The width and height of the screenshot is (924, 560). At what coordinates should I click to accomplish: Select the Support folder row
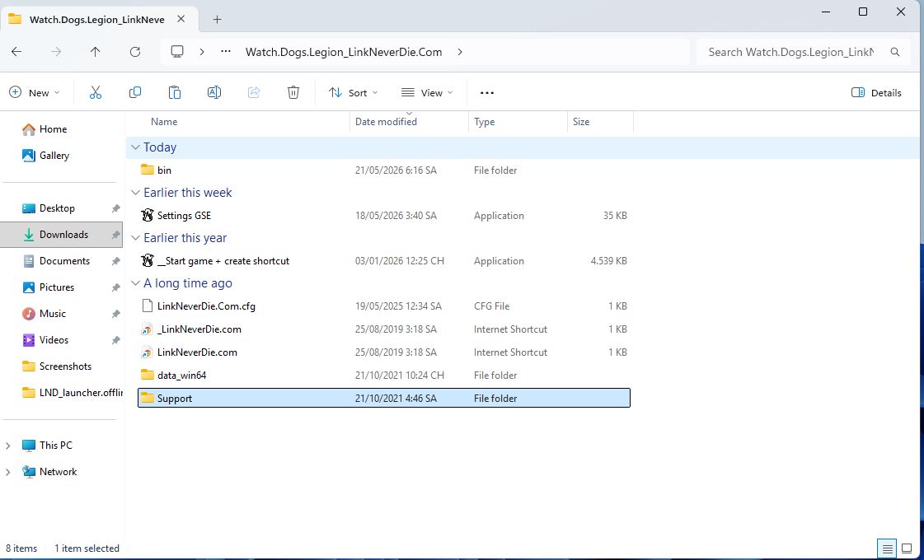(x=384, y=398)
